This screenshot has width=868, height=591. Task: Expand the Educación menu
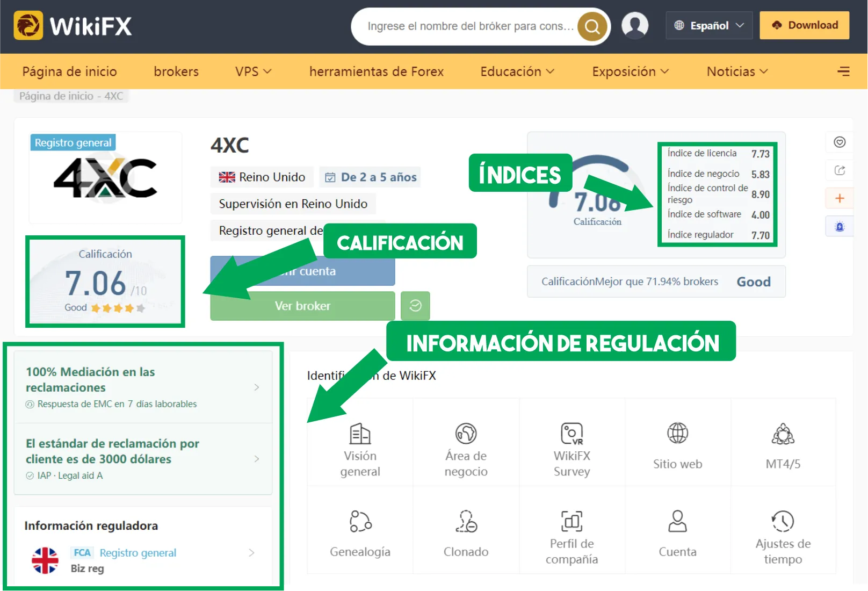coord(517,71)
